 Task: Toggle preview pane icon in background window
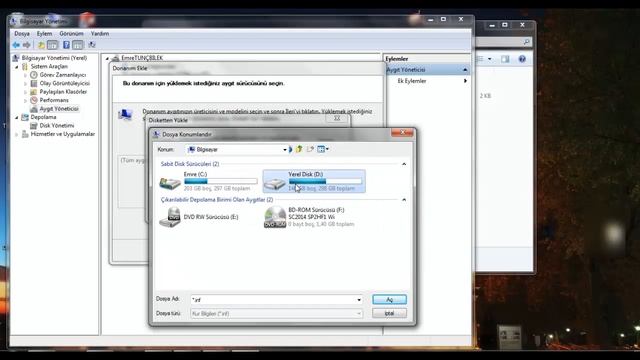coord(505,59)
